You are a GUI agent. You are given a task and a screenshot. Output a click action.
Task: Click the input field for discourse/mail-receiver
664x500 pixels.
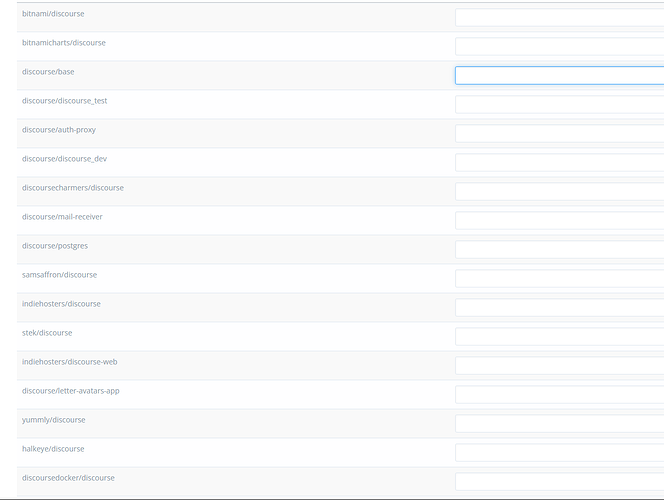pyautogui.click(x=559, y=221)
